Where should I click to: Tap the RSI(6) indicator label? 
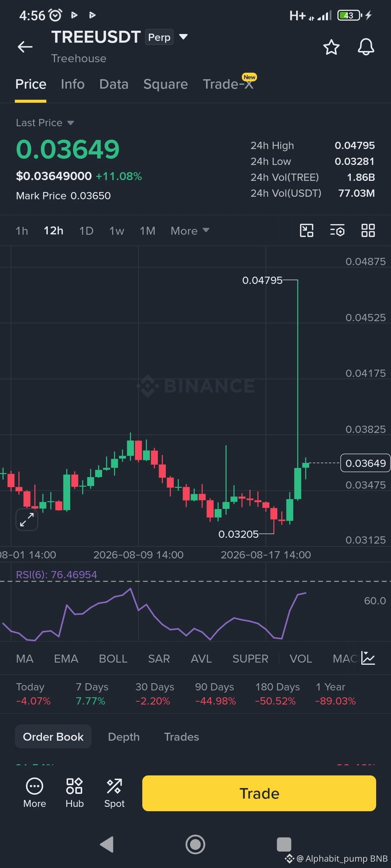pyautogui.click(x=56, y=575)
